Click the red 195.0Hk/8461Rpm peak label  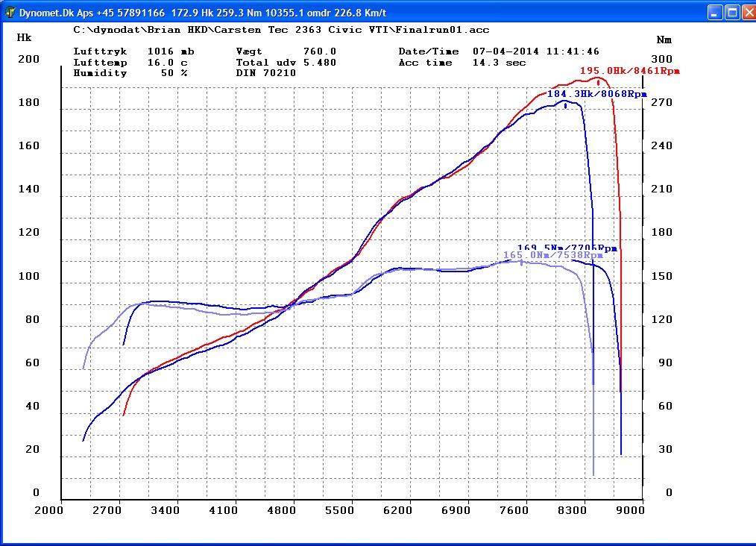pos(630,71)
